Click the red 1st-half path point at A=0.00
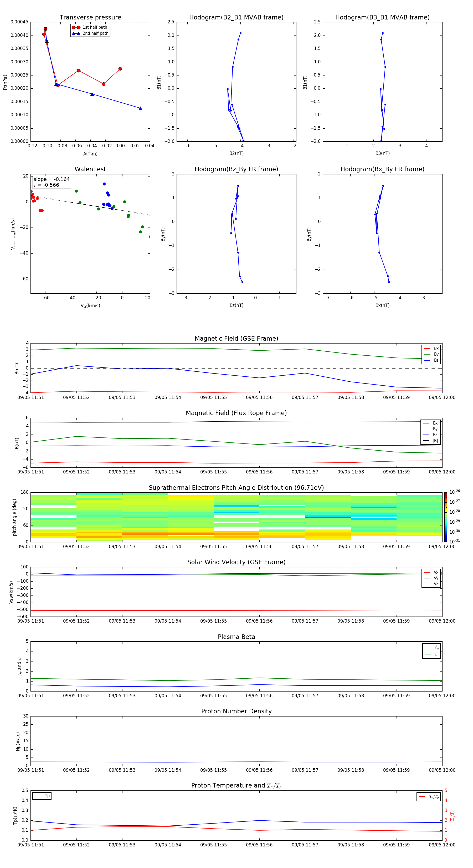Screen dimensions: 473x868 [120, 69]
